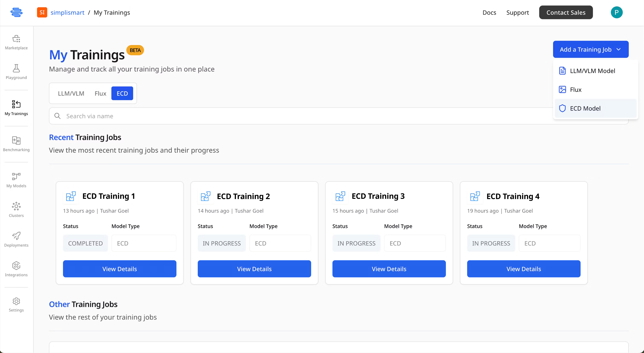
Task: Open the simplismart breadcrumb link
Action: 67,12
